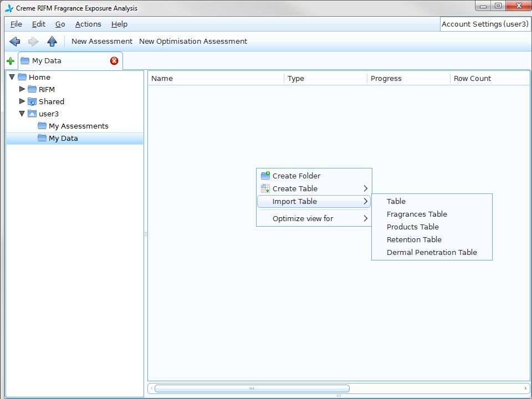Minimize the application window

click(x=483, y=6)
